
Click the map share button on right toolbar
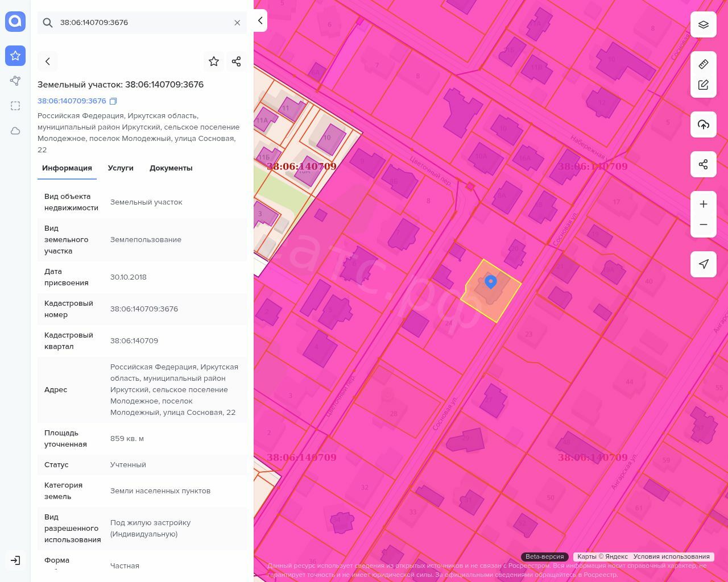pos(704,164)
